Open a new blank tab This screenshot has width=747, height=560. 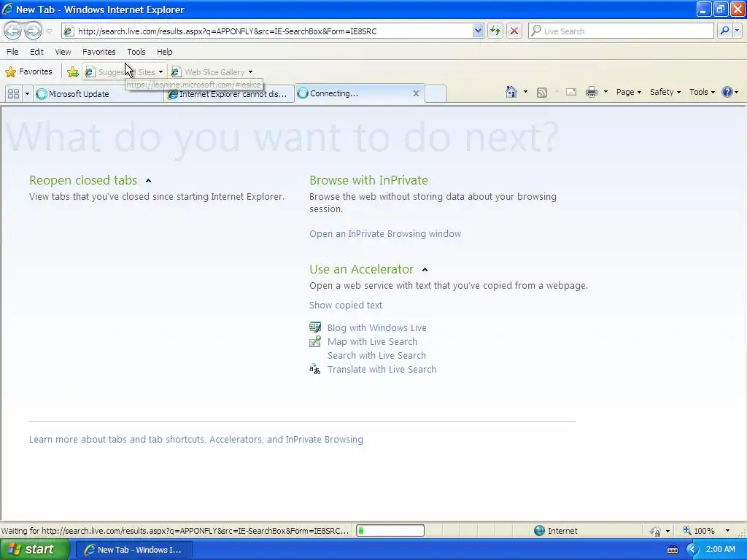435,94
